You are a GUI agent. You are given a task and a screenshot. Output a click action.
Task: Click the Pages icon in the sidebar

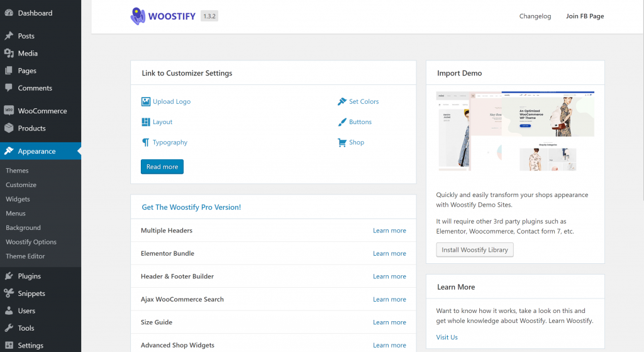point(9,71)
